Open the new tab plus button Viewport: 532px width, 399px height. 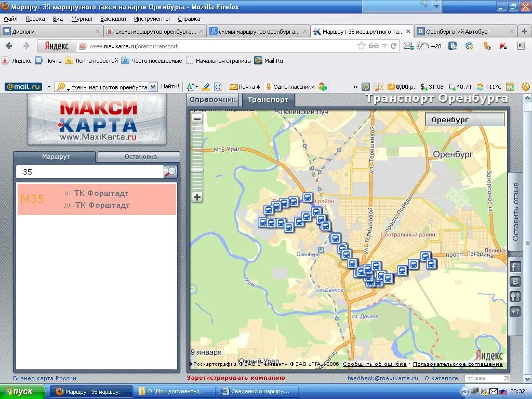(525, 31)
